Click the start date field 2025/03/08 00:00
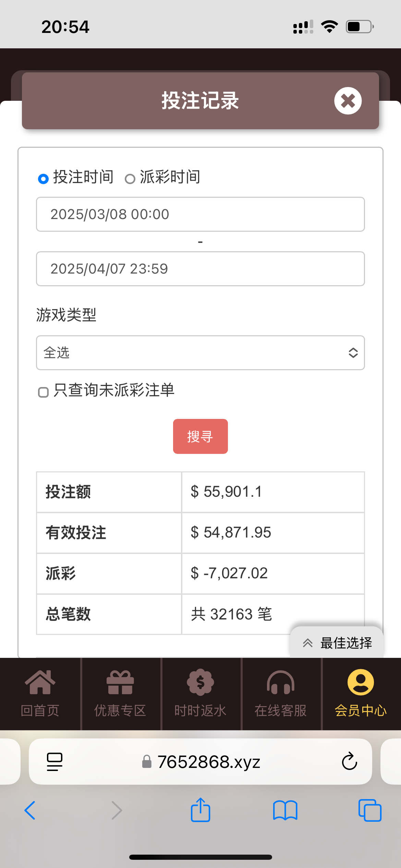 pyautogui.click(x=200, y=214)
